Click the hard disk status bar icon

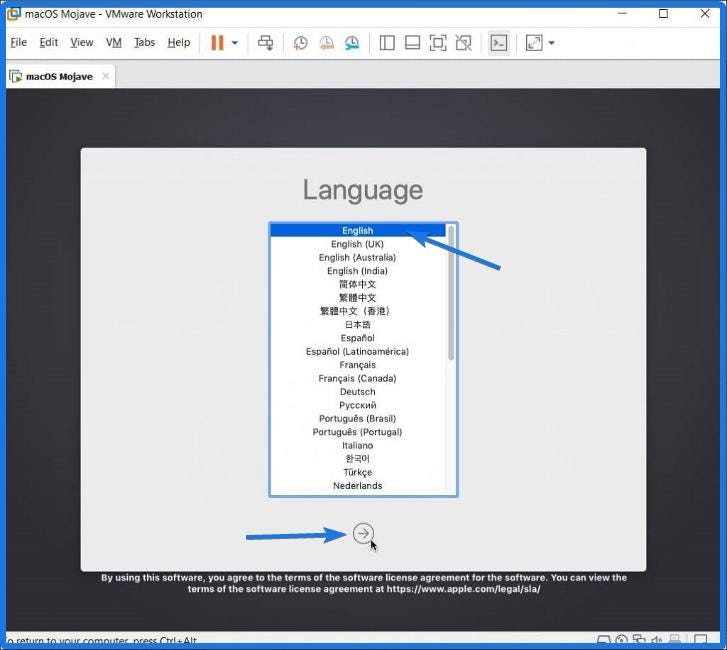click(x=604, y=641)
